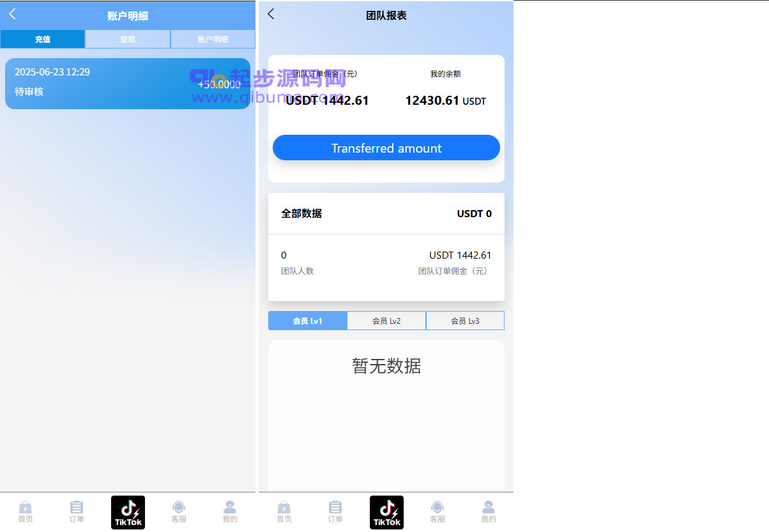The image size is (769, 532).
Task: Open 客服 in the 团队报表 screen's bottom bar
Action: (x=438, y=512)
